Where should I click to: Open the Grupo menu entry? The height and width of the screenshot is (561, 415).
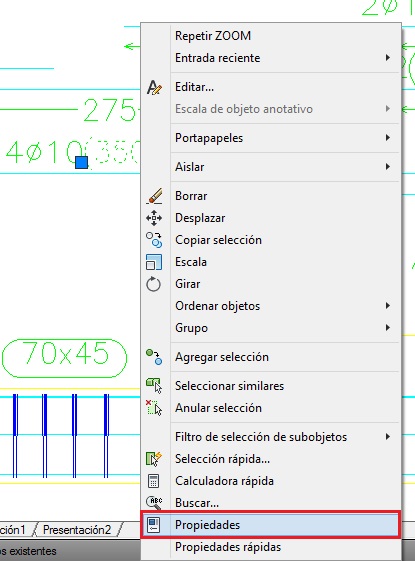coord(270,328)
